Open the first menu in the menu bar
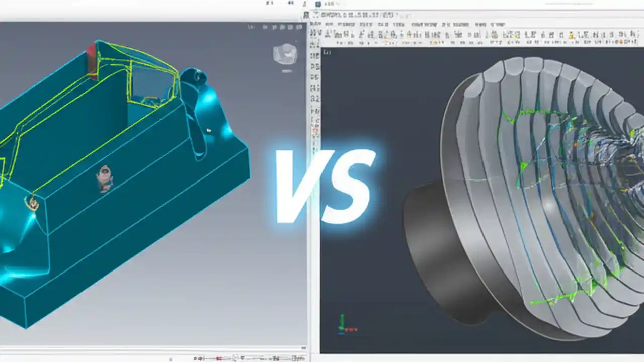 313,24
